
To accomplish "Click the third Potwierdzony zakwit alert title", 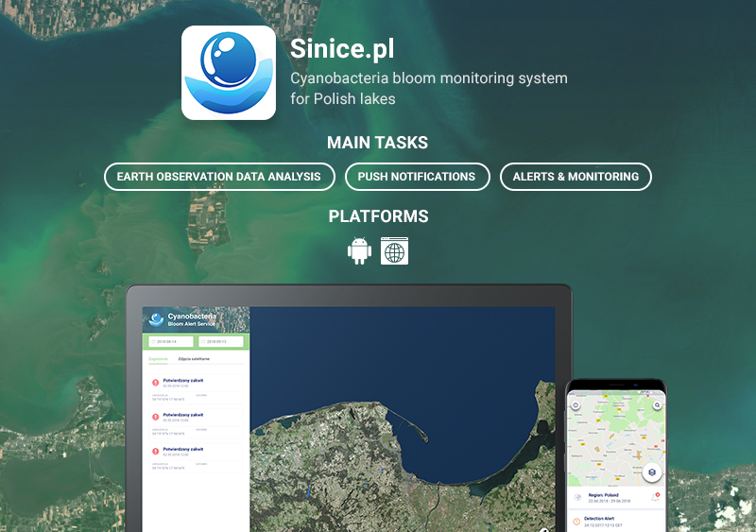I will tap(183, 449).
